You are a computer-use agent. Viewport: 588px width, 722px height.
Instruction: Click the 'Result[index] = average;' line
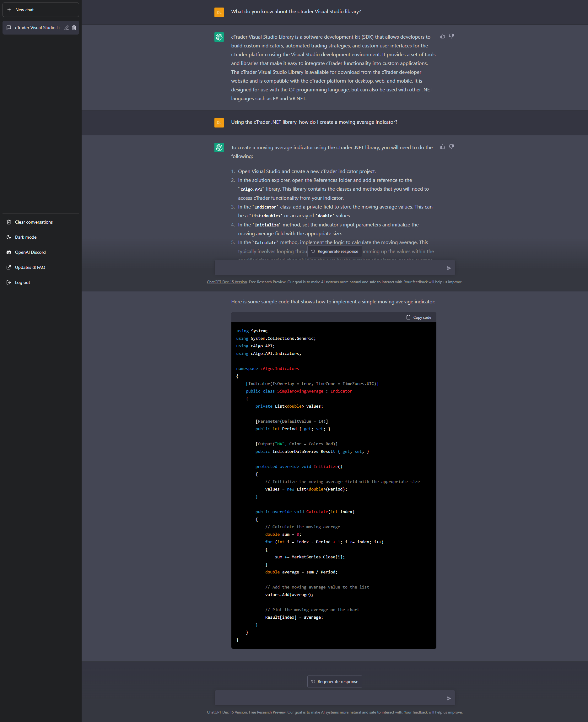(x=294, y=617)
